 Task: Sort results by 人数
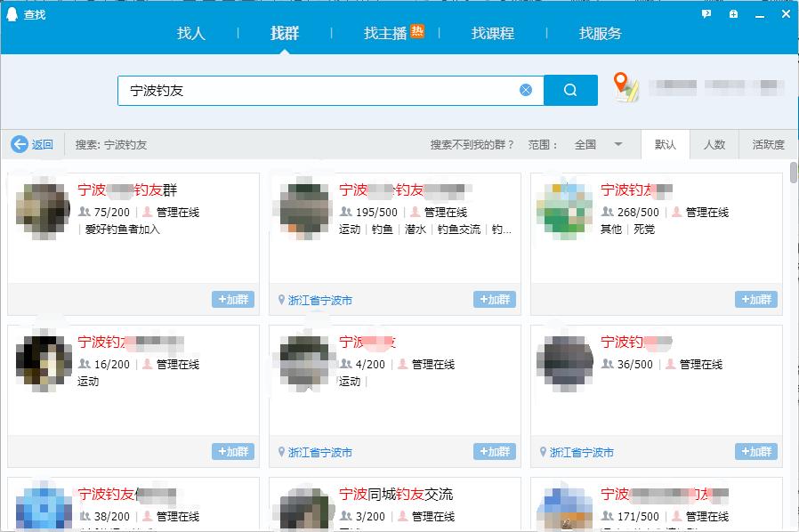pos(716,143)
